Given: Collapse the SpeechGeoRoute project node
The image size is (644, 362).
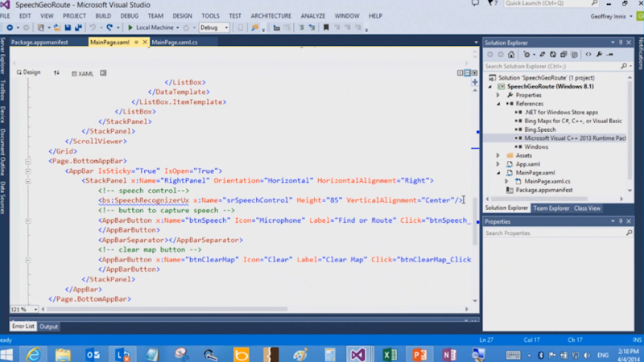Looking at the screenshot, I should click(490, 87).
